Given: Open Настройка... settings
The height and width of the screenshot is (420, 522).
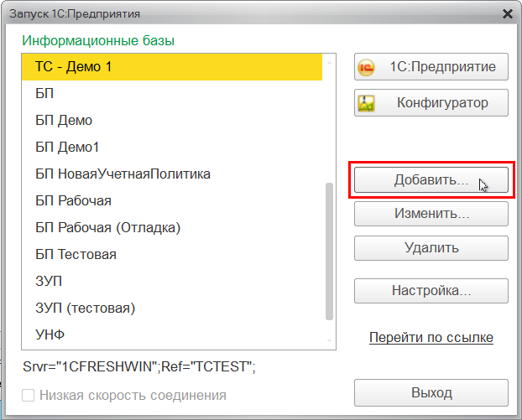Looking at the screenshot, I should click(431, 291).
